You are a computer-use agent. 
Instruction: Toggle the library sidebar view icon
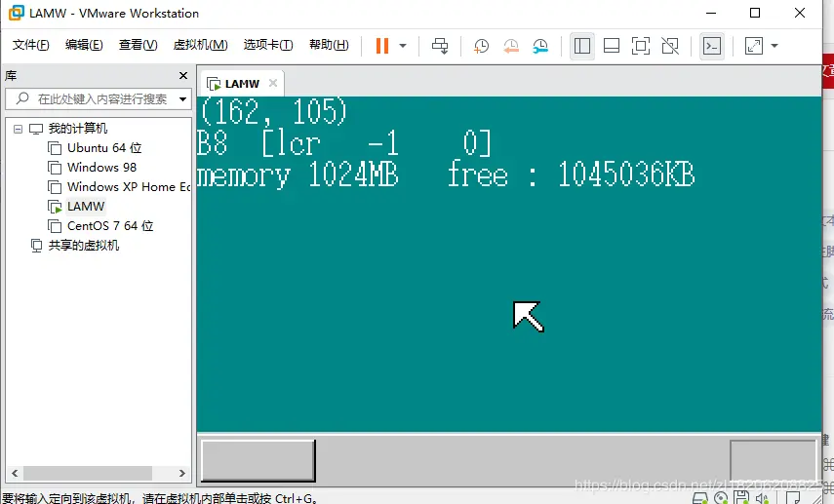(x=582, y=46)
